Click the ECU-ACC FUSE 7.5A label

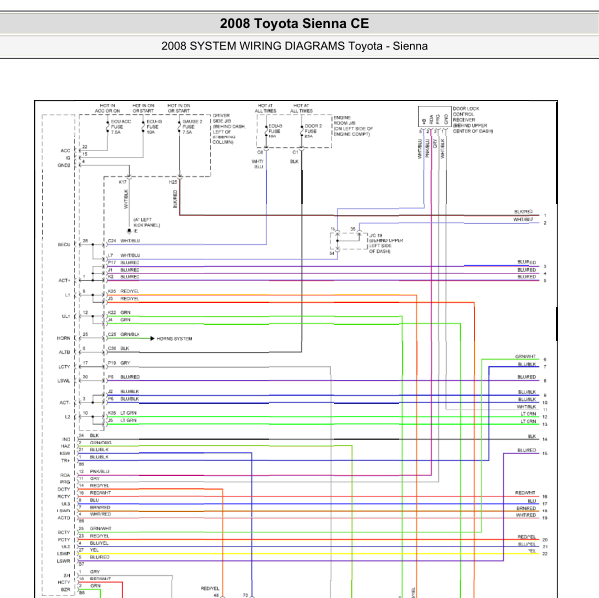point(121,127)
